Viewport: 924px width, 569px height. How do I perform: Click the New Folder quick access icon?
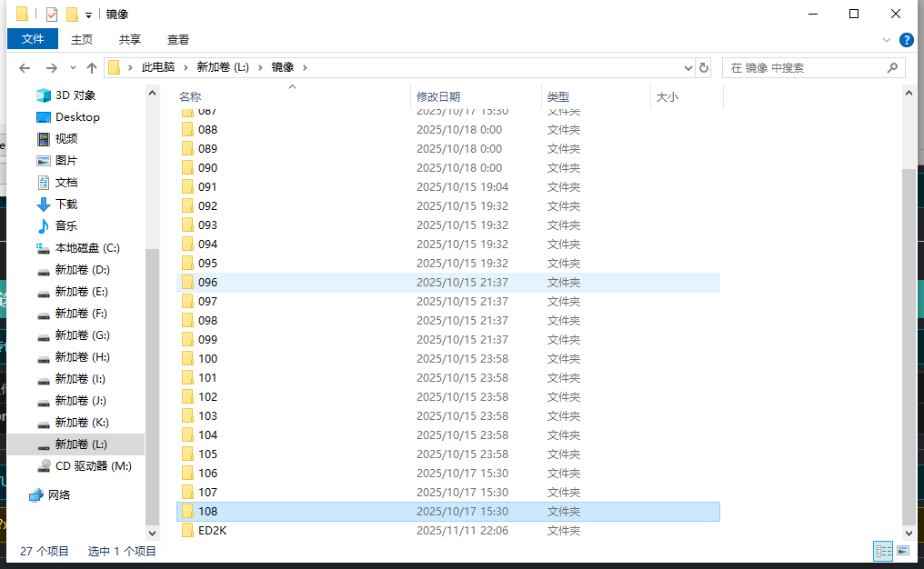coord(72,14)
